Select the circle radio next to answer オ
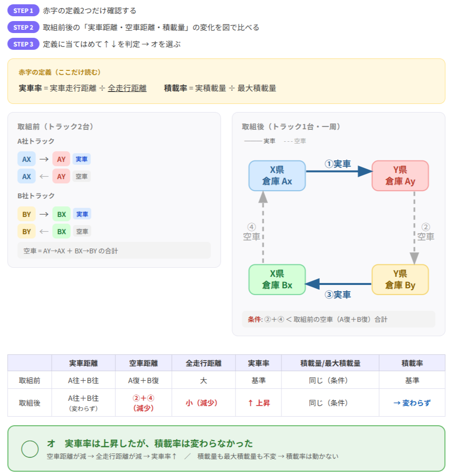This screenshot has width=449, height=476. pyautogui.click(x=30, y=449)
